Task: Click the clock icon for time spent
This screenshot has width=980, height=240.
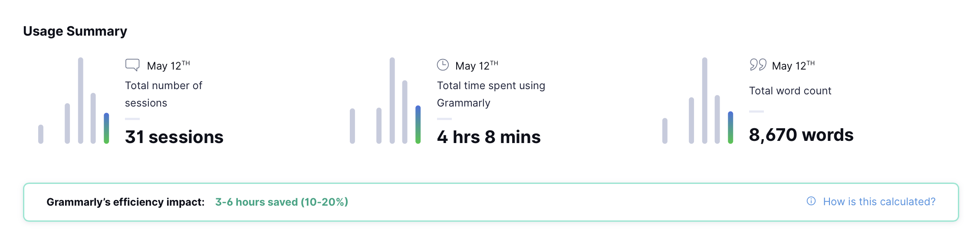Action: click(x=442, y=65)
